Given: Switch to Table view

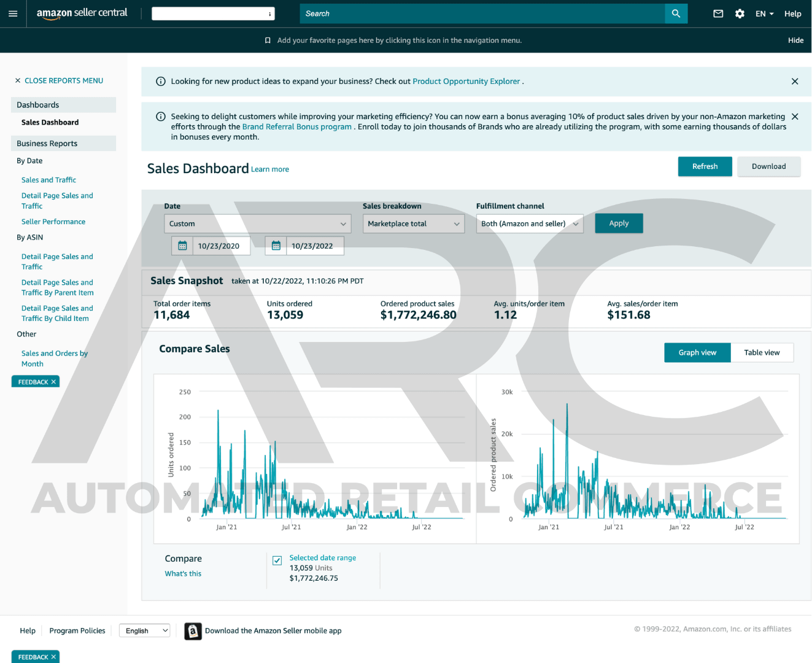Looking at the screenshot, I should tap(762, 352).
